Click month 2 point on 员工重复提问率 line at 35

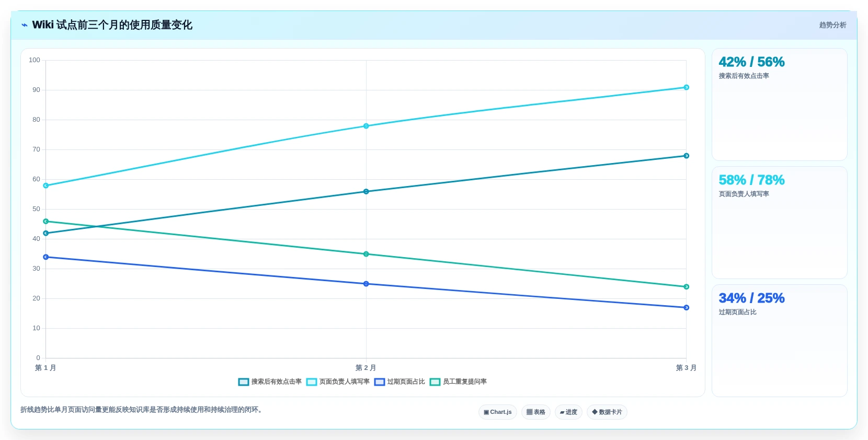coord(366,254)
